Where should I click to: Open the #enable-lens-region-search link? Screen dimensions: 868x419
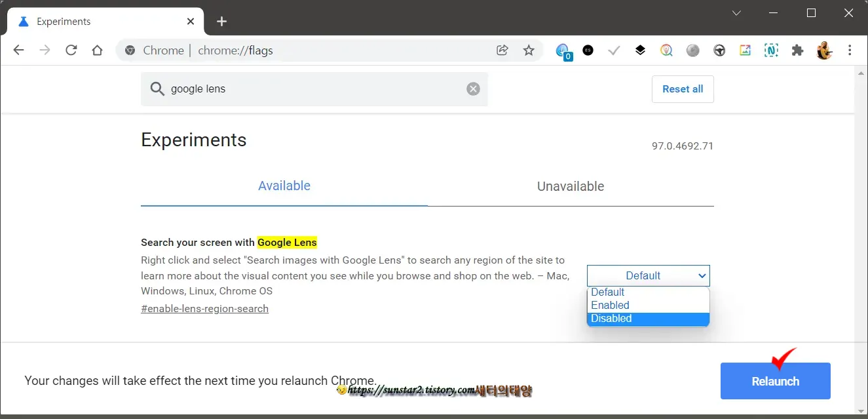click(204, 309)
